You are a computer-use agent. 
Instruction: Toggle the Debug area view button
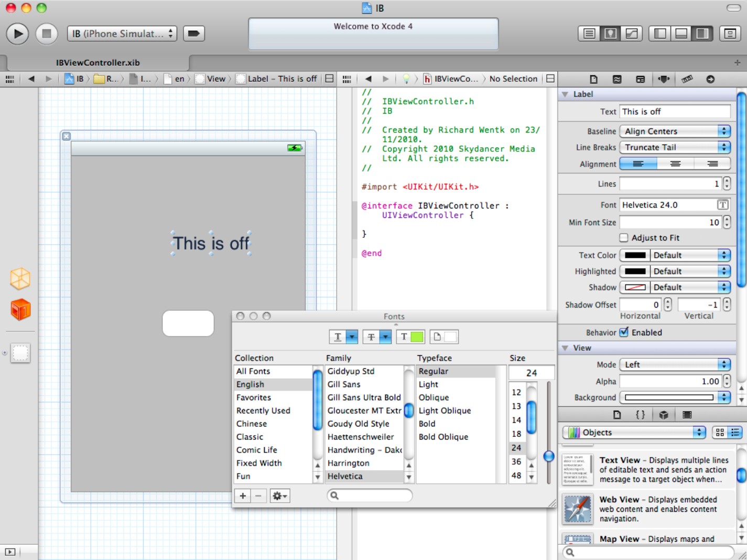click(x=681, y=34)
